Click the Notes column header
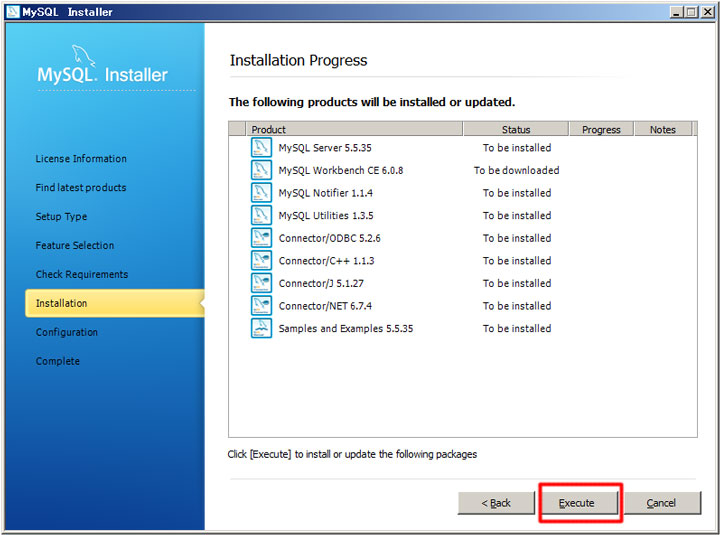This screenshot has height=535, width=720. [x=663, y=129]
